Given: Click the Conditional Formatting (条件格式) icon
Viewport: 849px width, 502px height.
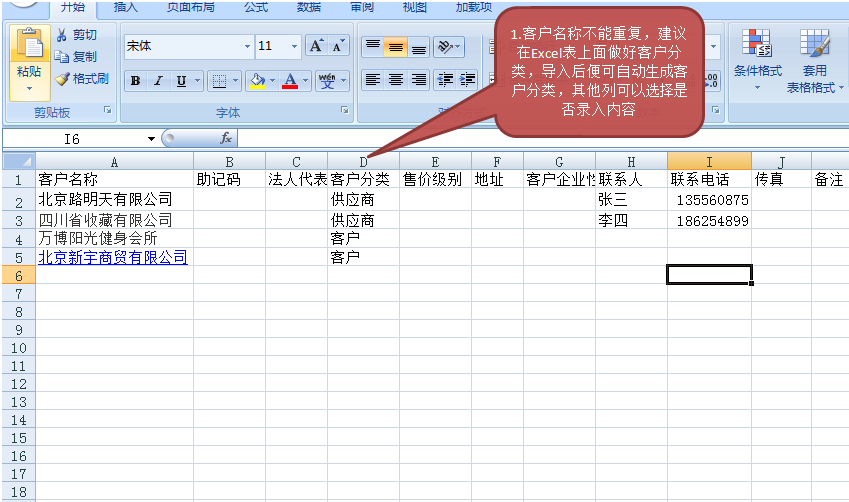Looking at the screenshot, I should coord(757,46).
